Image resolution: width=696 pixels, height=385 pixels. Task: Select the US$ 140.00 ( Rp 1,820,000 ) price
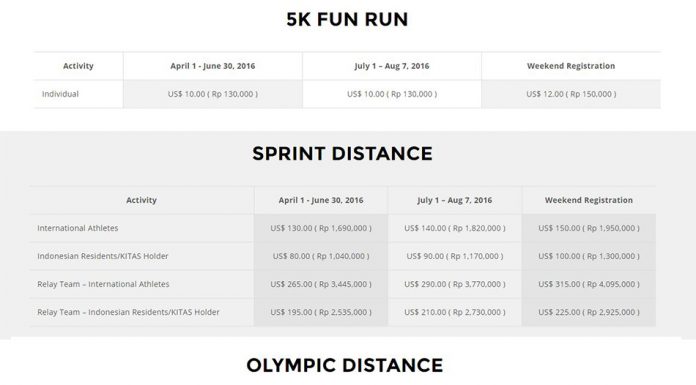click(455, 228)
